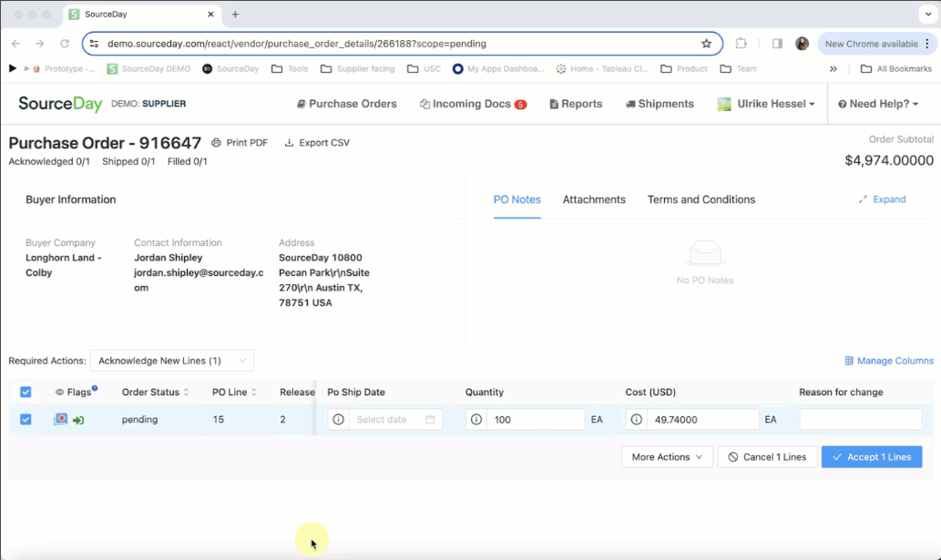
Task: Go to Purchase Orders menu
Action: click(x=347, y=104)
